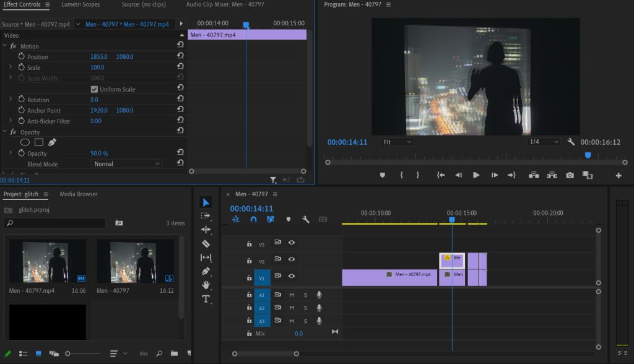This screenshot has height=364, width=634.
Task: Mute the A1 audio track
Action: tap(291, 295)
